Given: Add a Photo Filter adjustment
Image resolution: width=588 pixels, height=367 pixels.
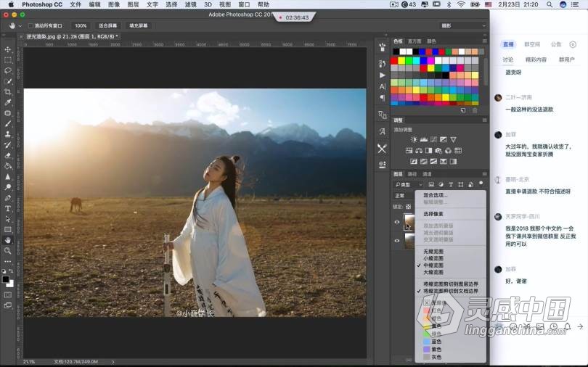Looking at the screenshot, I should coord(438,151).
